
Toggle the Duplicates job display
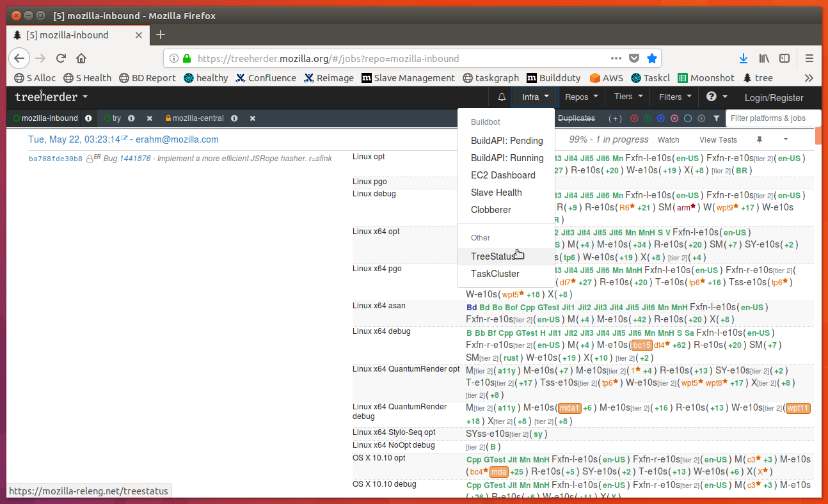[577, 118]
